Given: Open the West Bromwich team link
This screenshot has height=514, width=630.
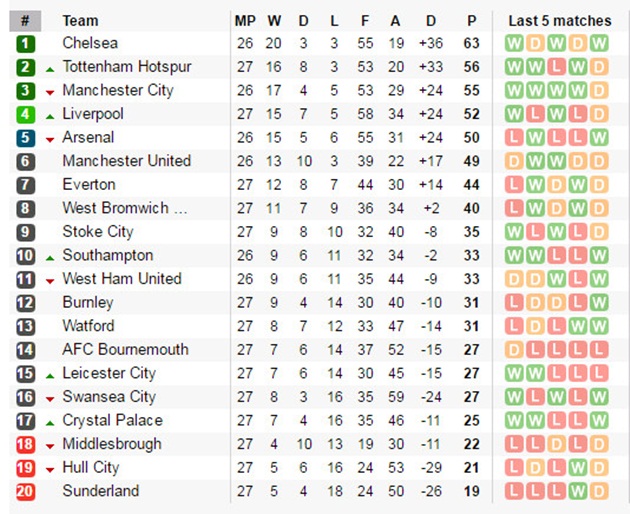Looking at the screenshot, I should [125, 208].
